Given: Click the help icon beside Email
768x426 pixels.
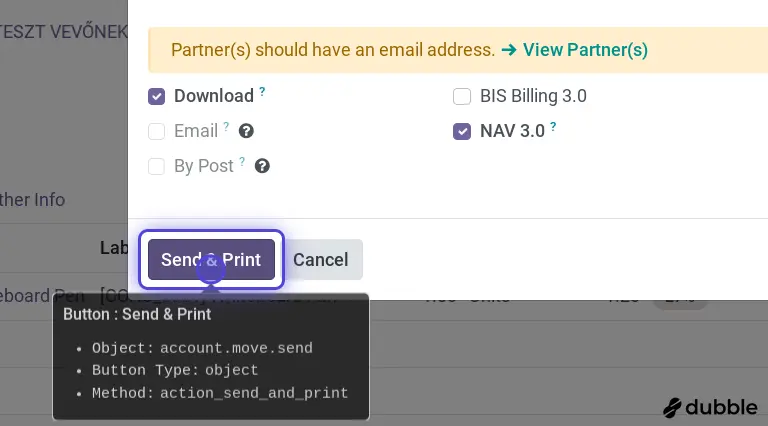Looking at the screenshot, I should coord(246,131).
